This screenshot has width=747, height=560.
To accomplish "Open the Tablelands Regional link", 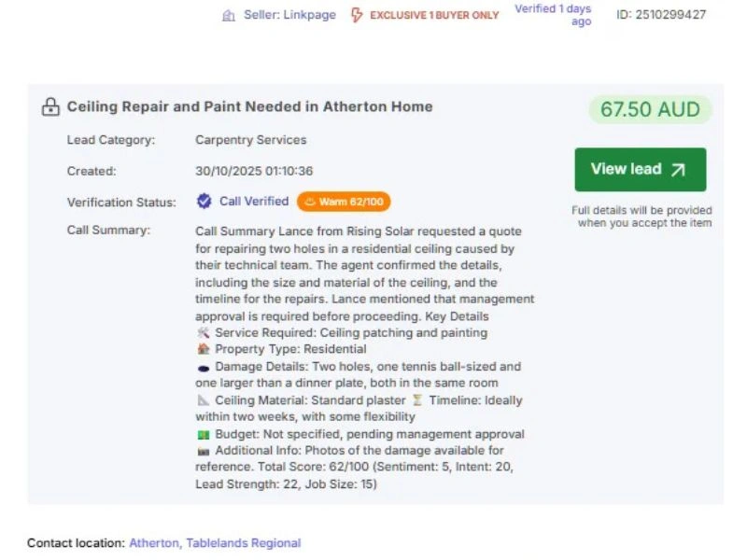I will tap(243, 543).
